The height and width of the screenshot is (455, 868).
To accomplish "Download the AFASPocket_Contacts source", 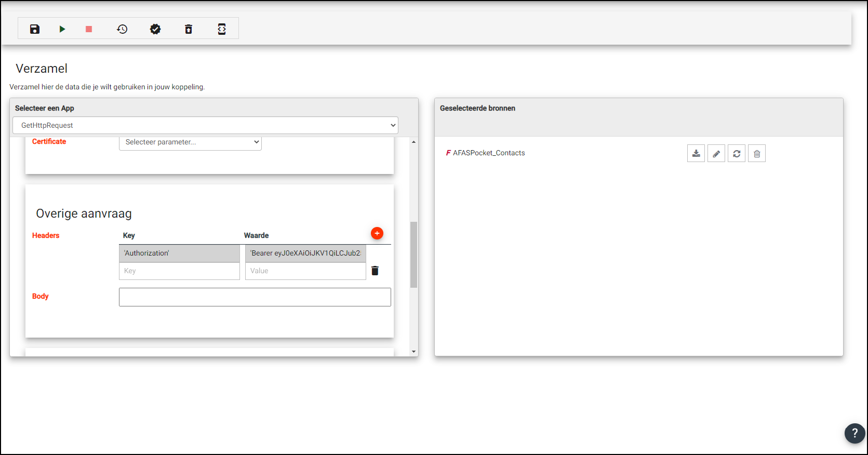I will coord(696,154).
